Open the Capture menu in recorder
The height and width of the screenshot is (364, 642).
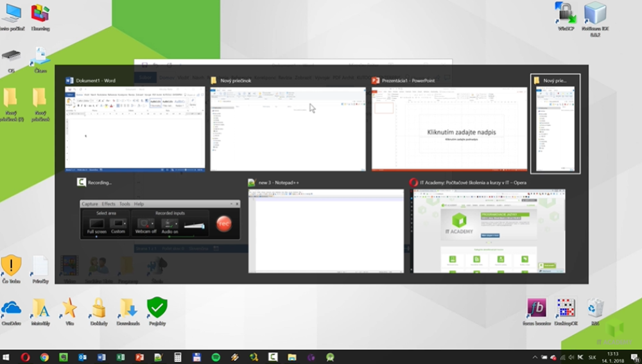point(89,204)
